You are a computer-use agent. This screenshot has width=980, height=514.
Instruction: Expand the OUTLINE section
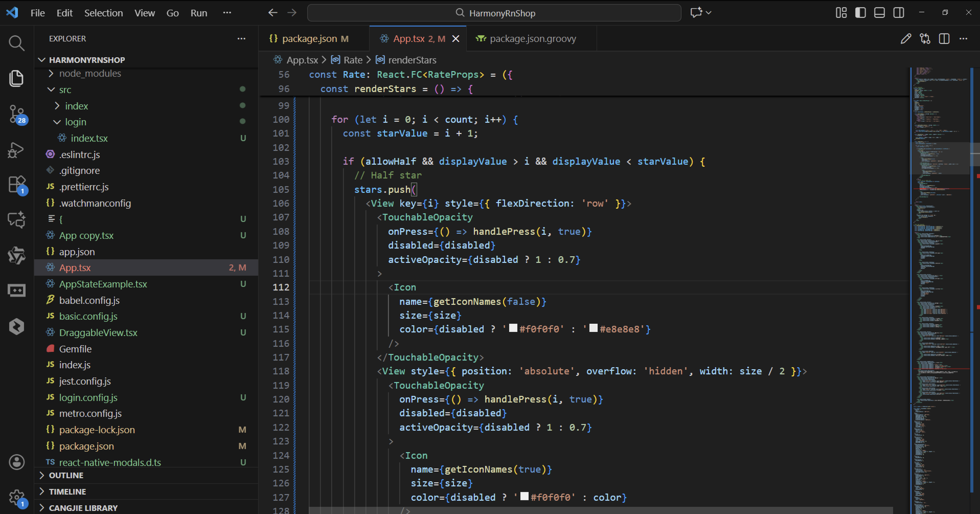point(66,475)
